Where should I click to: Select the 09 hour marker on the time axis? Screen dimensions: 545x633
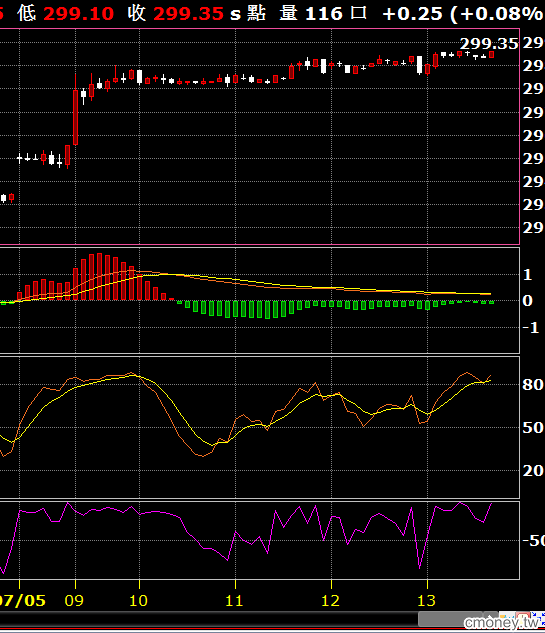tap(74, 601)
